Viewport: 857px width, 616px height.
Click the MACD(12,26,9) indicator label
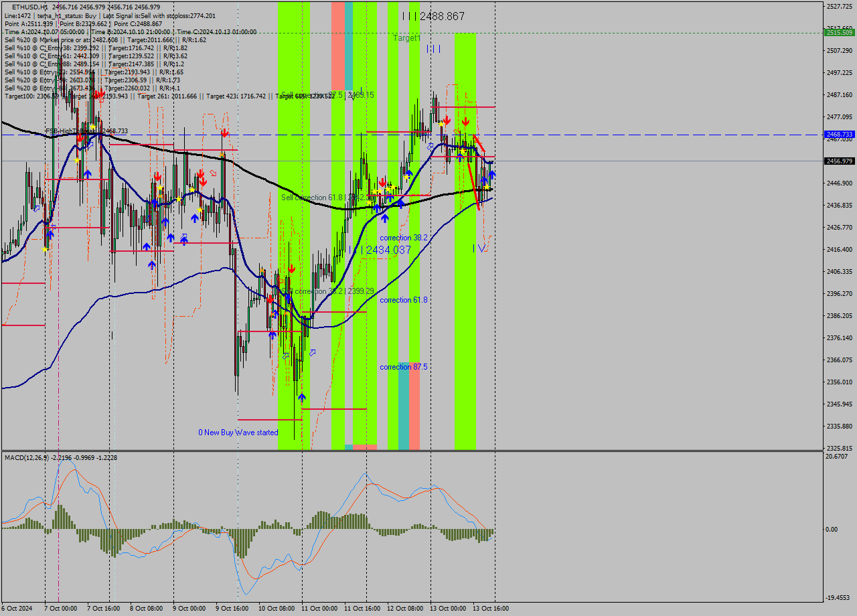61,457
